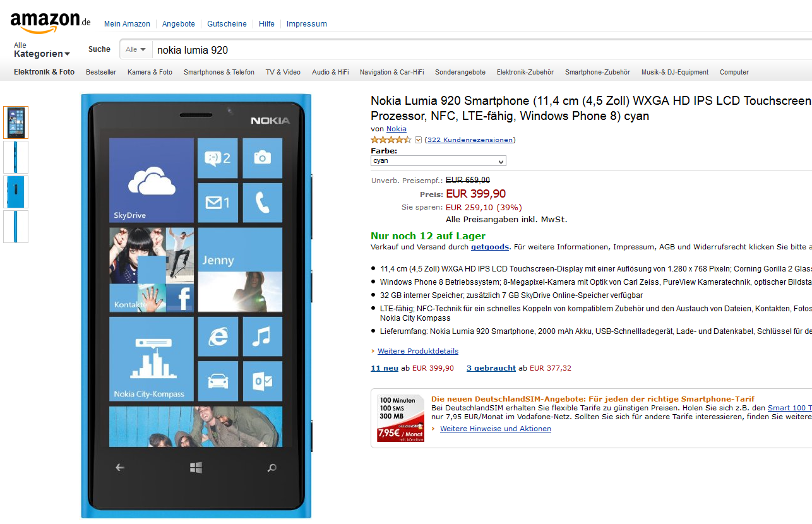Viewport: 812px width, 524px height.
Task: Open Musik-& DJ-Equipment category
Action: click(675, 72)
